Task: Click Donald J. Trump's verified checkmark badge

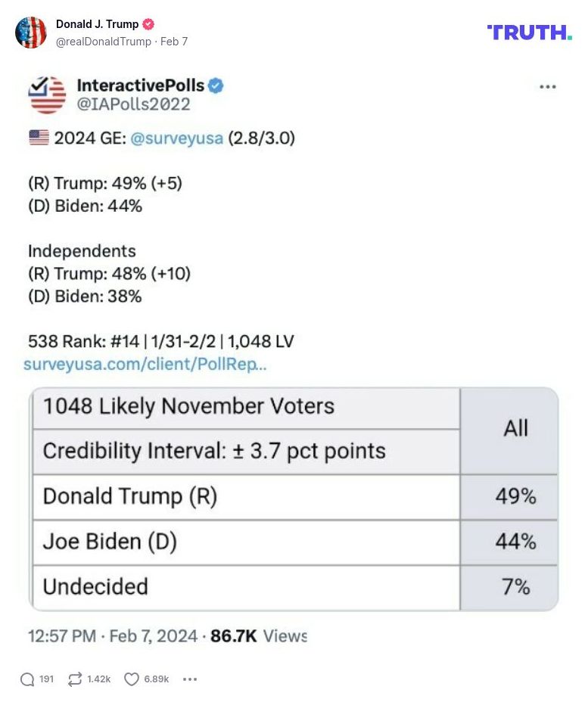Action: 147,23
